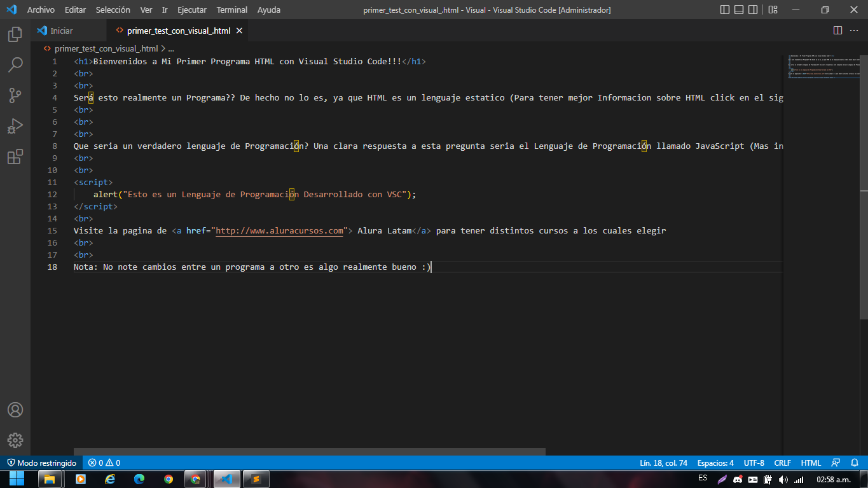Click the opening <script> tag on line 11
The image size is (868, 488).
(93, 183)
